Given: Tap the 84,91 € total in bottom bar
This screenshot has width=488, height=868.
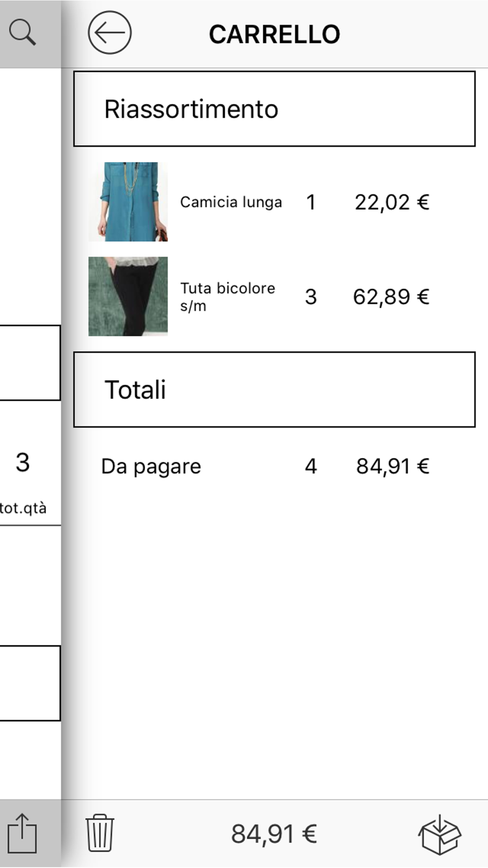Looking at the screenshot, I should tap(274, 834).
